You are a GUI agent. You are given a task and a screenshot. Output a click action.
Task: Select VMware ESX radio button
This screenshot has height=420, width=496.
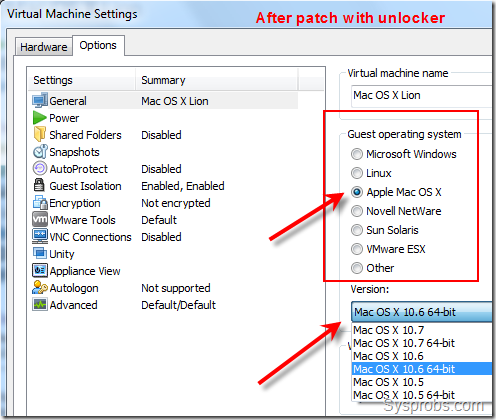click(x=357, y=249)
